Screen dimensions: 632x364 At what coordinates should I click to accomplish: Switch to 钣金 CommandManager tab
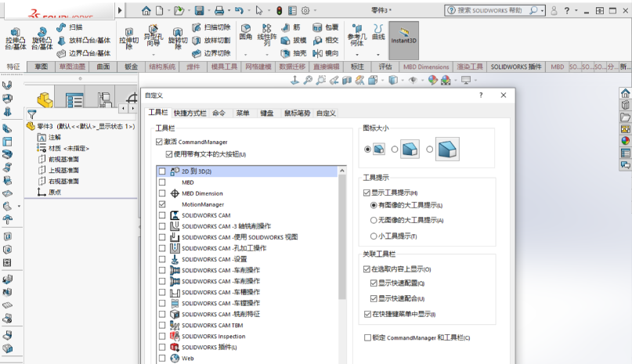[132, 67]
